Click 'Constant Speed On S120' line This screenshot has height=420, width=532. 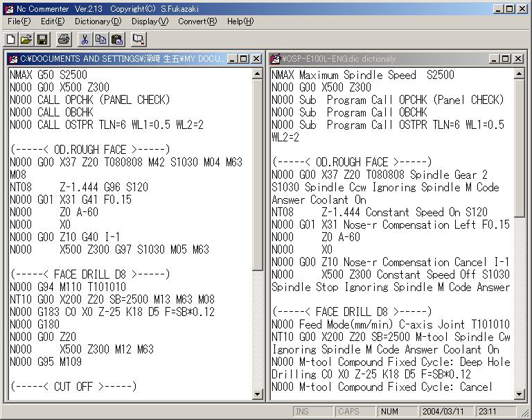[380, 212]
